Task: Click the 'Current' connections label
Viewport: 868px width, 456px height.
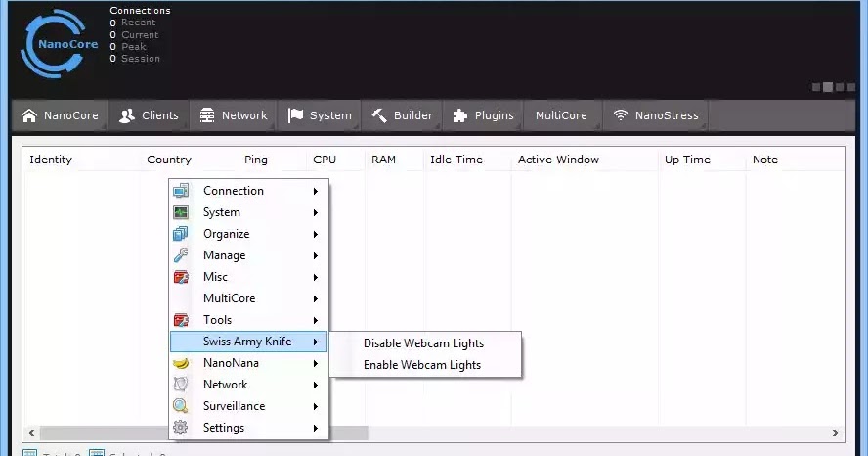Action: pyautogui.click(x=140, y=35)
